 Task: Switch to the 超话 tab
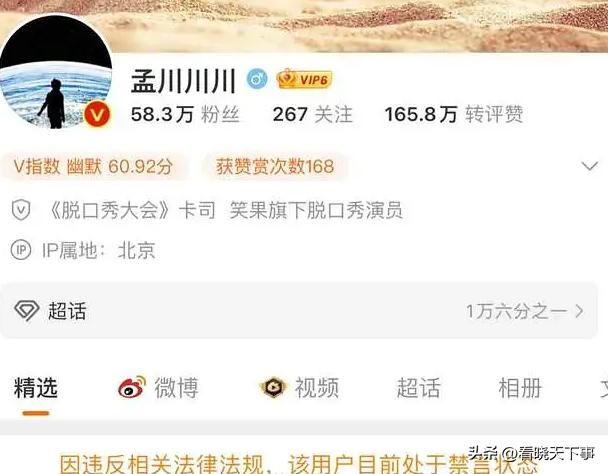(x=418, y=388)
